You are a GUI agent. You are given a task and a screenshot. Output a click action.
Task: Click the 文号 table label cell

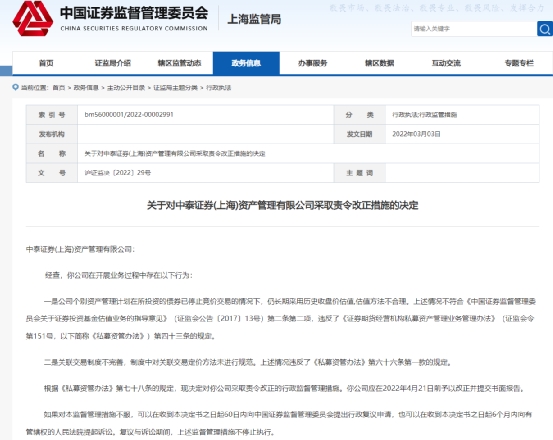[52, 173]
